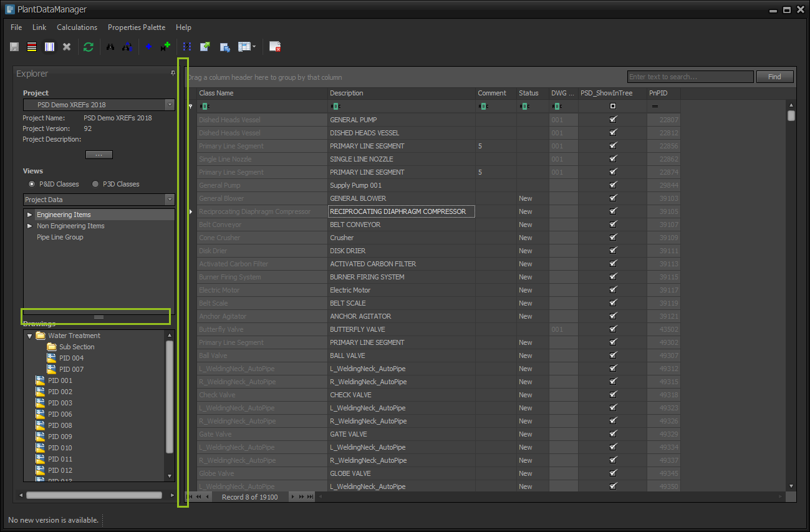Click the ellipsis button under Project Description

click(99, 155)
